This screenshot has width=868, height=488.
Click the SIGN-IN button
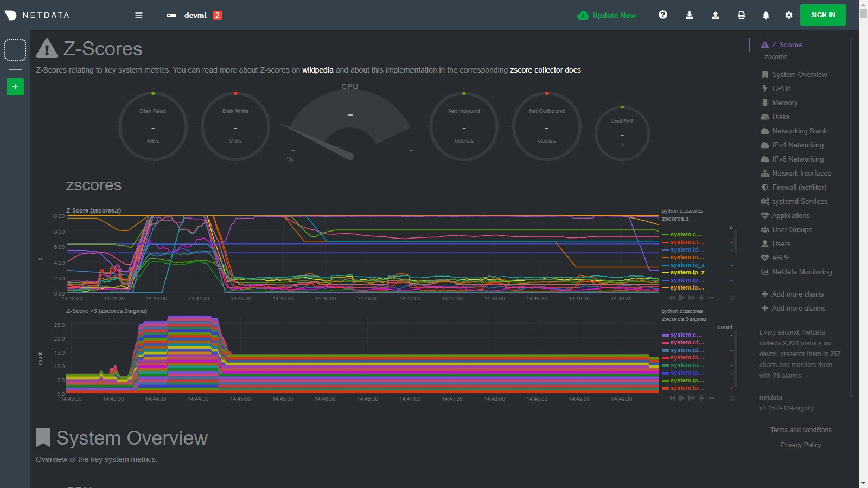(823, 15)
